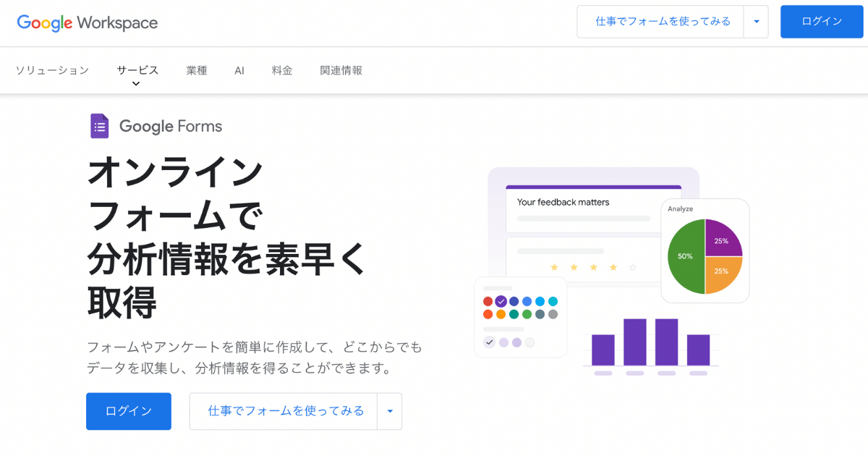Click the pie chart in the Analyze card
This screenshot has width=868, height=456.
705,256
